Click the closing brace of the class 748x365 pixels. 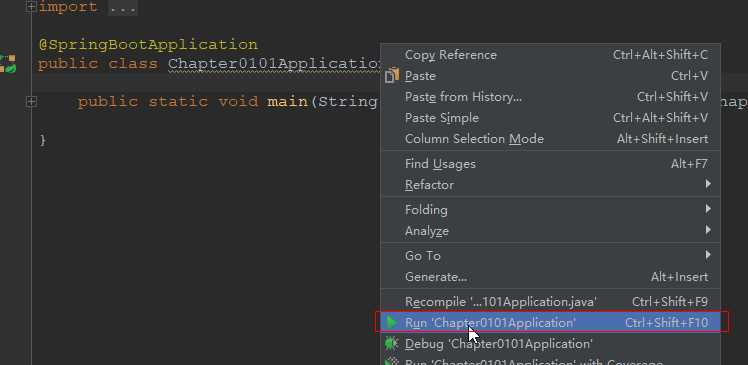tap(43, 140)
